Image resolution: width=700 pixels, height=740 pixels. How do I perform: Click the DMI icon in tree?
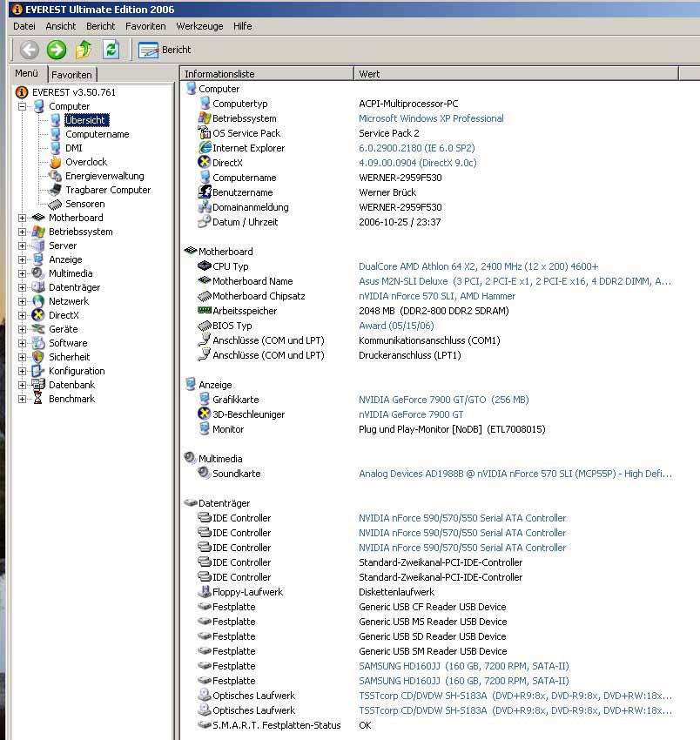tap(56, 148)
